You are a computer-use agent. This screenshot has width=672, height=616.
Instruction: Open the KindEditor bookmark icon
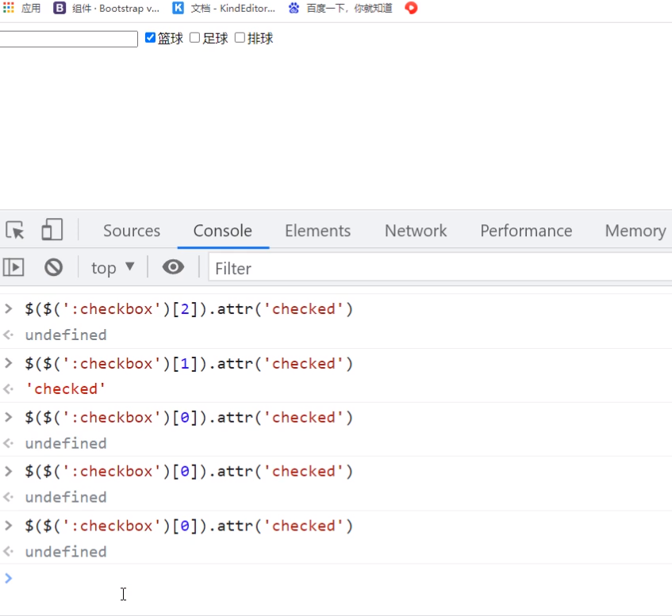[178, 8]
